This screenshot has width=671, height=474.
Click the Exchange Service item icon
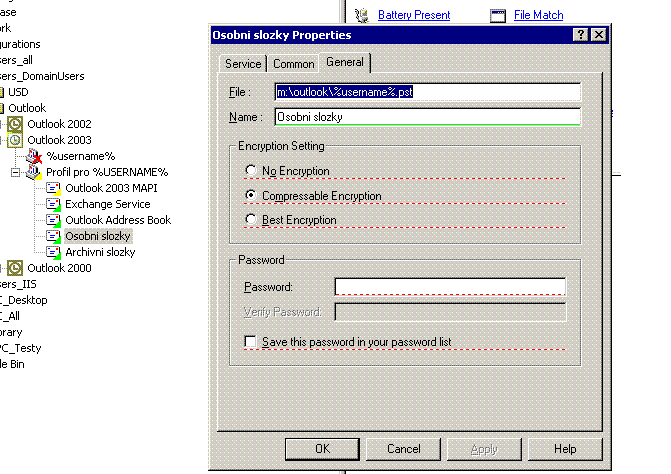click(x=53, y=204)
